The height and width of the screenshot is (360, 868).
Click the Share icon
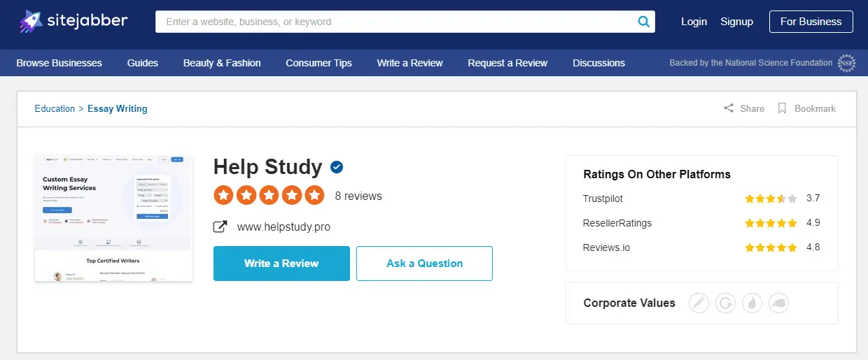pos(729,108)
